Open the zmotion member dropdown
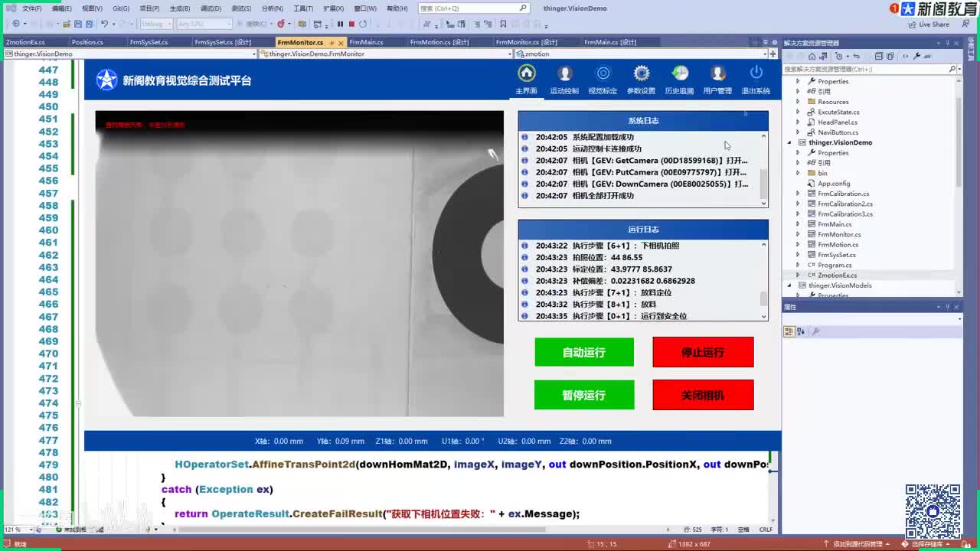The height and width of the screenshot is (551, 980). (x=763, y=54)
